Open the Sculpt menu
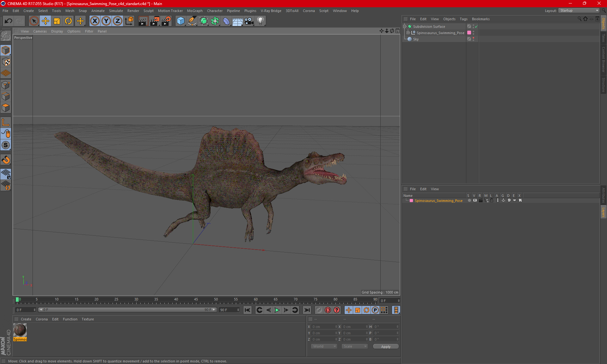The width and height of the screenshot is (607, 364). pyautogui.click(x=149, y=11)
